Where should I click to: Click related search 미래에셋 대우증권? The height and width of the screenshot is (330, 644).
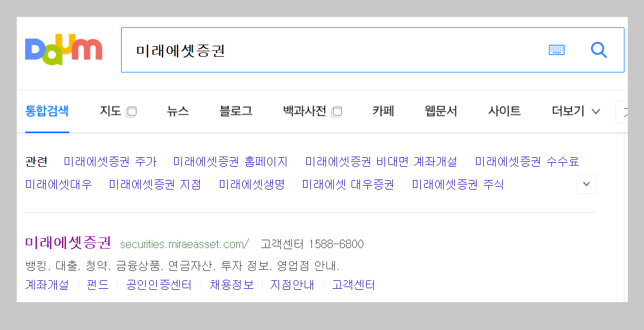[348, 185]
